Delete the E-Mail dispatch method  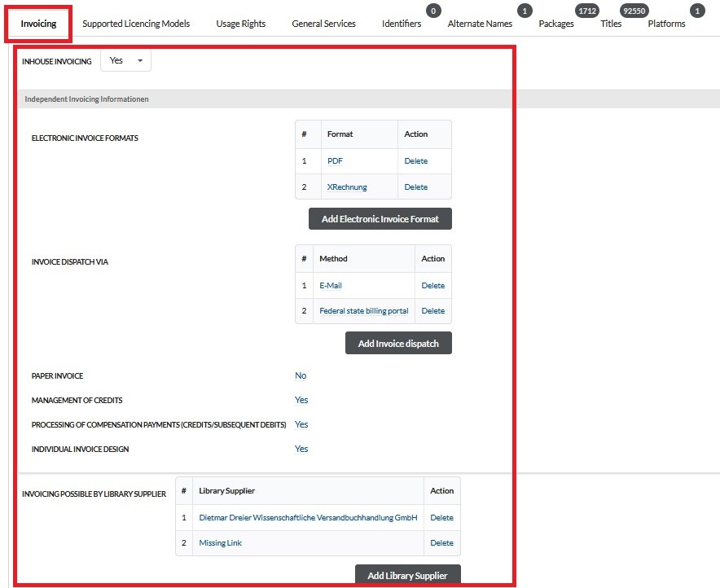click(432, 286)
